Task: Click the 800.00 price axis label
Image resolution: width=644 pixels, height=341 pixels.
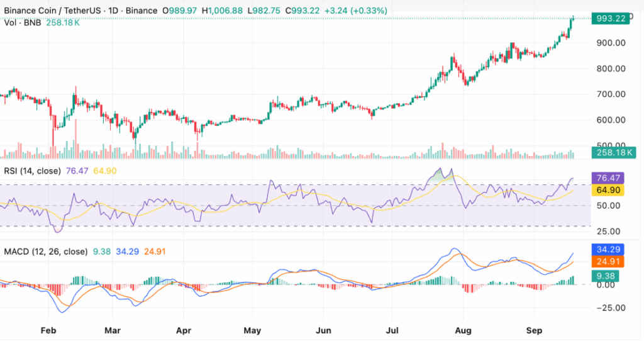Action: coord(611,69)
